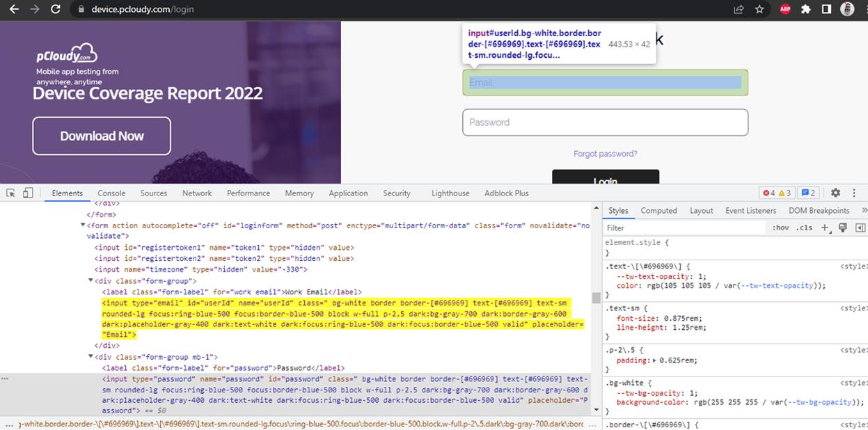The height and width of the screenshot is (430, 868).
Task: Click the Forgot password? link
Action: (605, 154)
